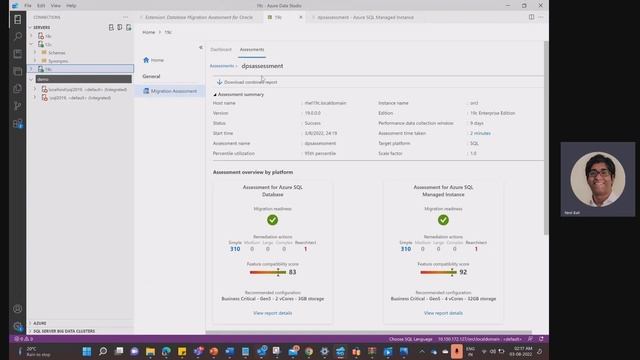Click the '2 minutes' assessment time link

pos(480,133)
